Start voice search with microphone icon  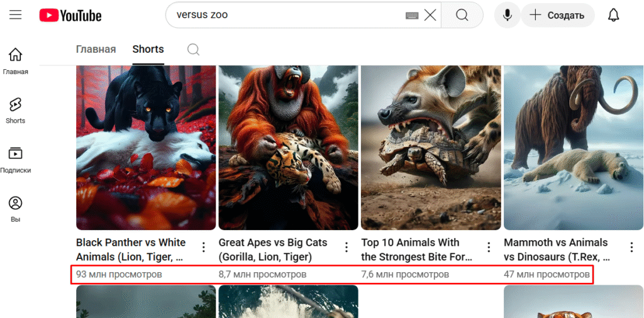508,15
